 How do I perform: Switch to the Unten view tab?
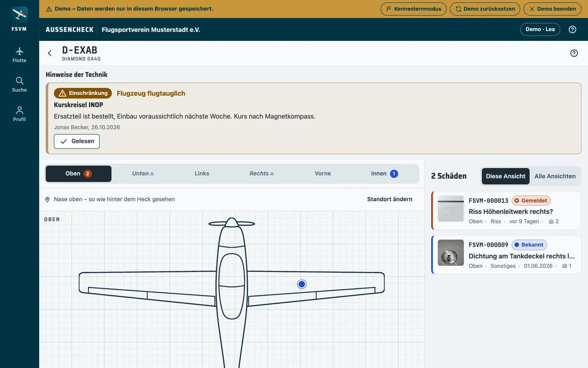pyautogui.click(x=143, y=174)
